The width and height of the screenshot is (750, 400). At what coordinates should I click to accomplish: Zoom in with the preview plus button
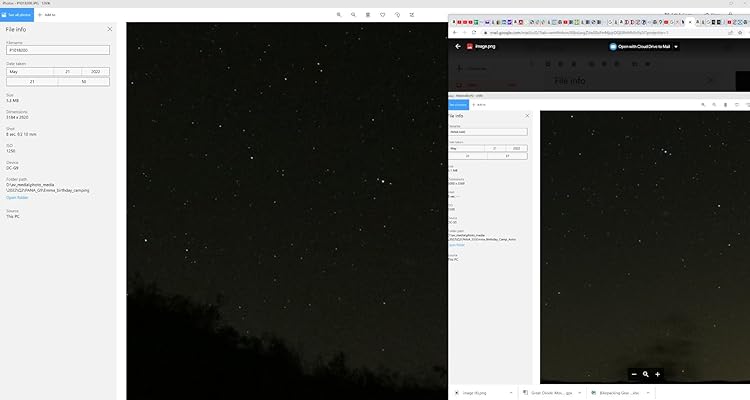(657, 374)
